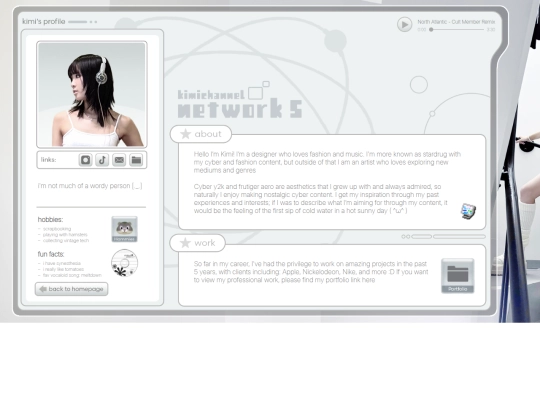Click the star icon beside work
The image size is (540, 405).
[x=185, y=243]
